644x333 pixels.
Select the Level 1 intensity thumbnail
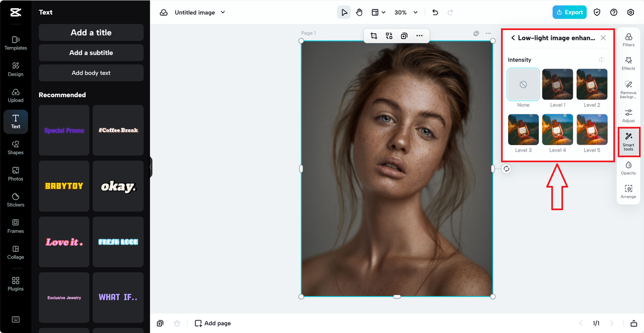point(557,85)
